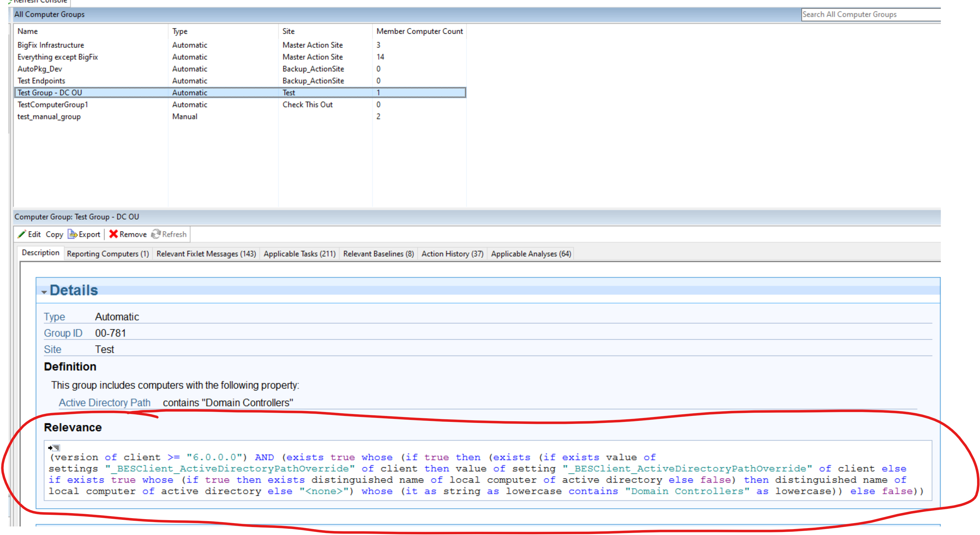The width and height of the screenshot is (980, 535).
Task: Sort by Member Computer Count header
Action: point(420,31)
